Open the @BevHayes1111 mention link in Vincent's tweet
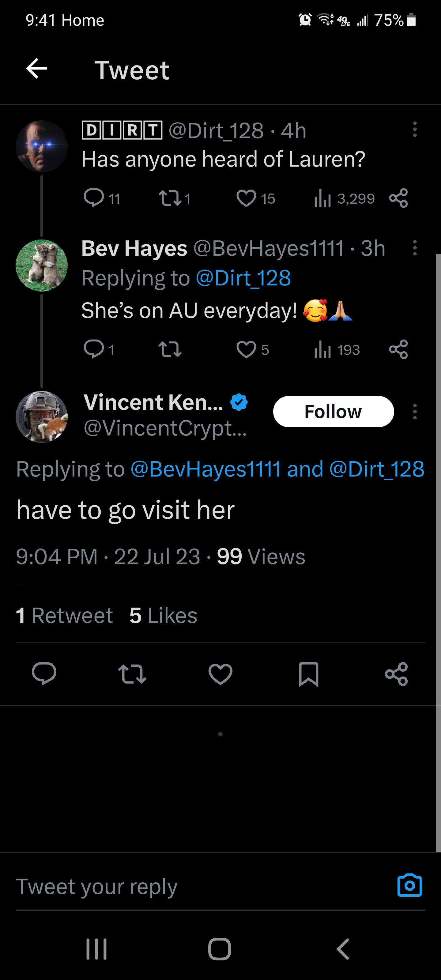441x980 pixels. [x=205, y=469]
